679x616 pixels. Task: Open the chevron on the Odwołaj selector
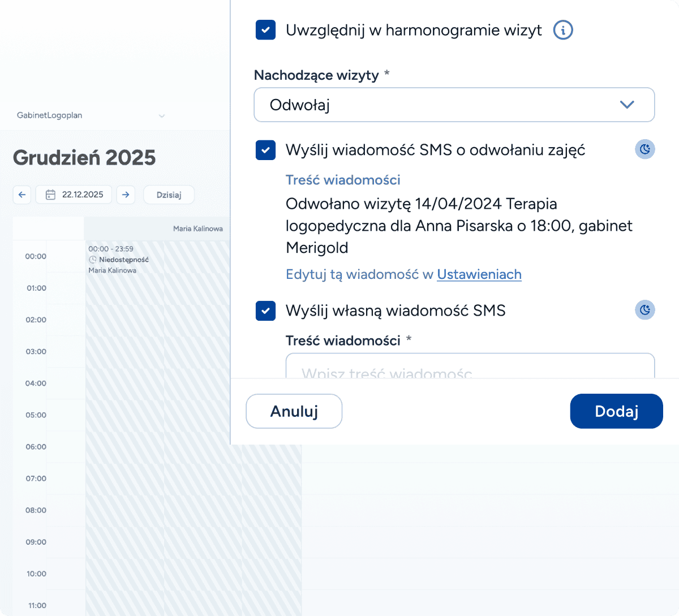(626, 105)
